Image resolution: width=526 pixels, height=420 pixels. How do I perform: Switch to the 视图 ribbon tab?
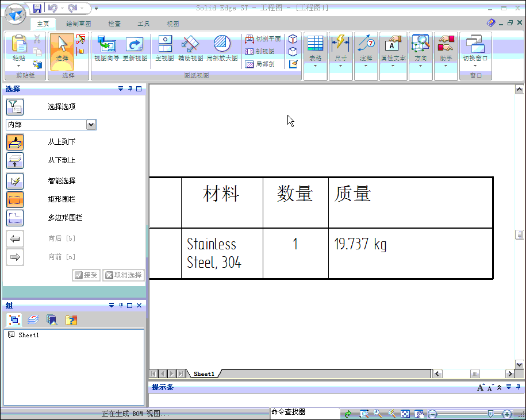[x=173, y=24]
